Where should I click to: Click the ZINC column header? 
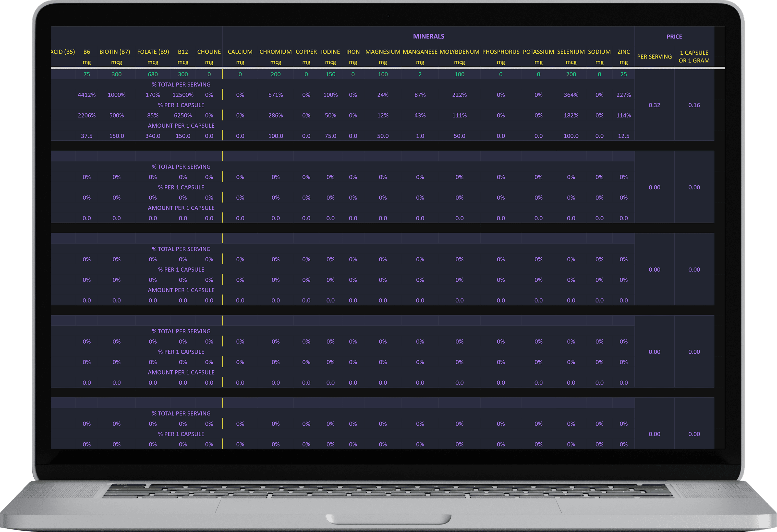pos(623,52)
